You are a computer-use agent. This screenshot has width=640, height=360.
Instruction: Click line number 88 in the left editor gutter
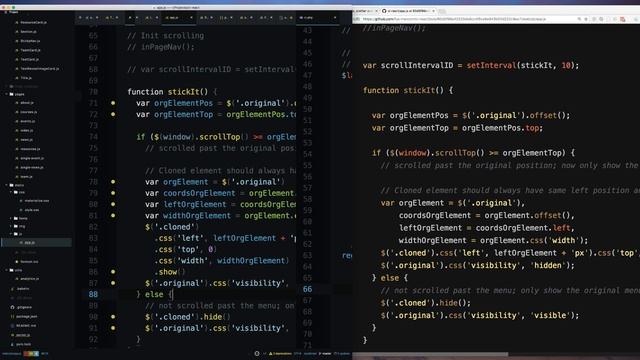tap(93, 294)
